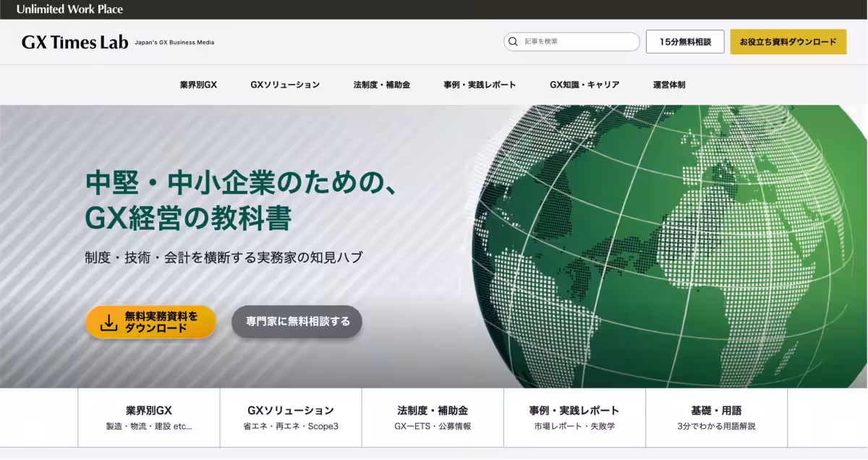Click the お役立ち資料ダウンロード button

[x=788, y=42]
